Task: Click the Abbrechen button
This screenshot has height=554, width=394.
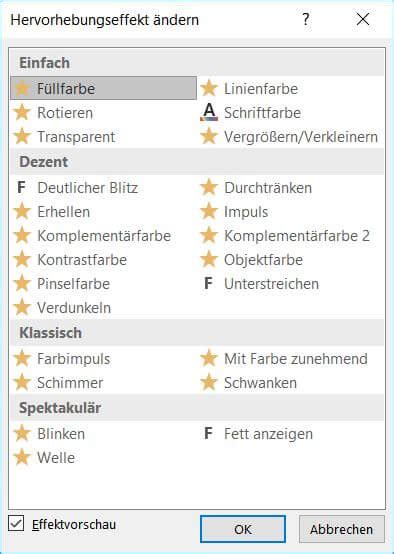Action: pyautogui.click(x=342, y=529)
